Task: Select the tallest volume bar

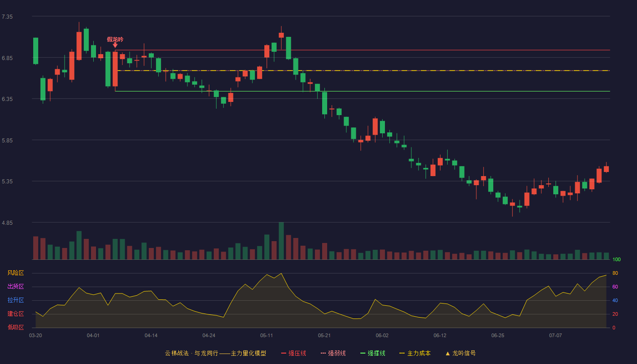Action: (281, 241)
